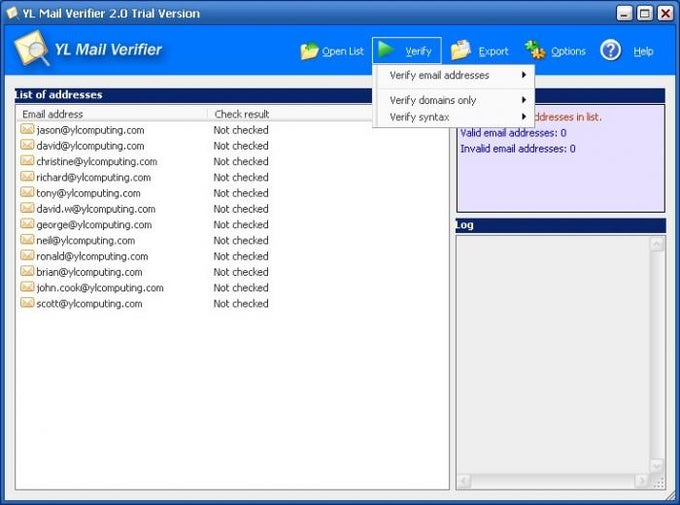680x505 pixels.
Task: Click the envelope icon next to brian@ylcomputing.com
Action: (x=27, y=271)
